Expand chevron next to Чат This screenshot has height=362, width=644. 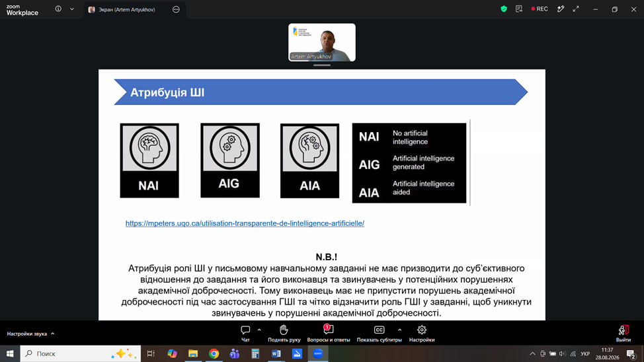[259, 330]
